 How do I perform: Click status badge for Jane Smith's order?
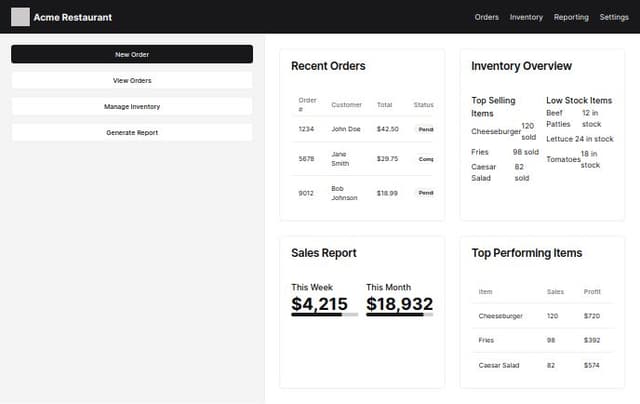coord(425,159)
